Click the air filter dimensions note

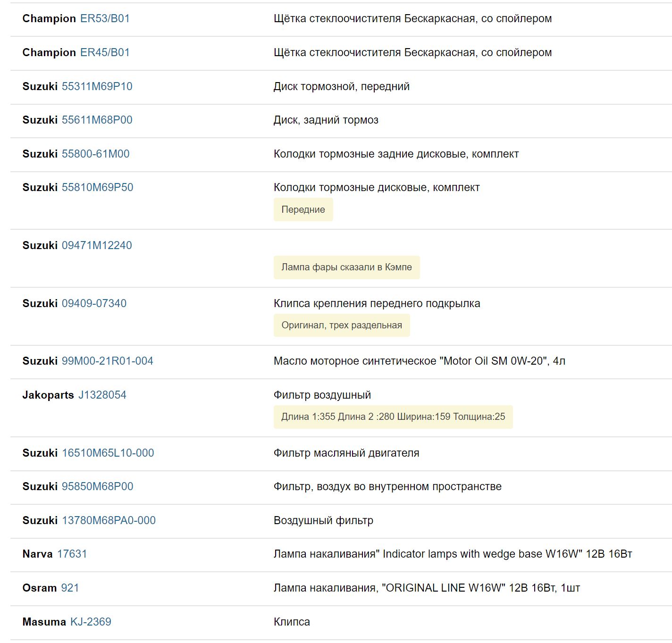tap(393, 417)
